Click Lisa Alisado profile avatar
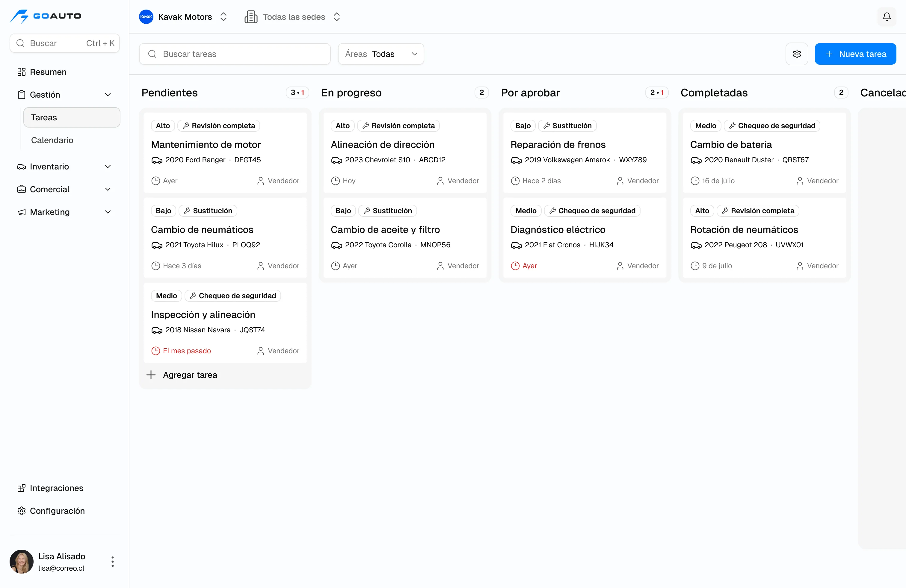Viewport: 906px width, 588px height. coord(21,561)
